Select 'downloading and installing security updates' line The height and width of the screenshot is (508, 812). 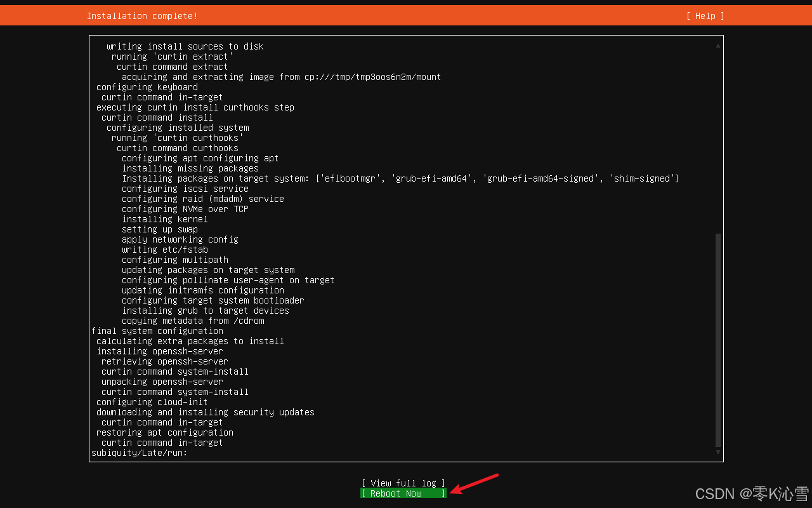(x=206, y=412)
